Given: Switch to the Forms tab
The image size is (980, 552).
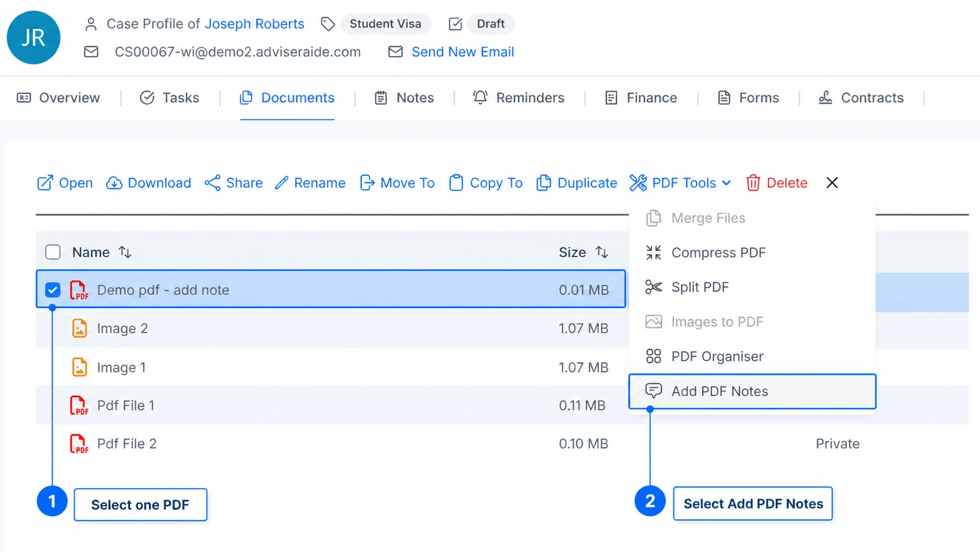Looking at the screenshot, I should coord(748,98).
